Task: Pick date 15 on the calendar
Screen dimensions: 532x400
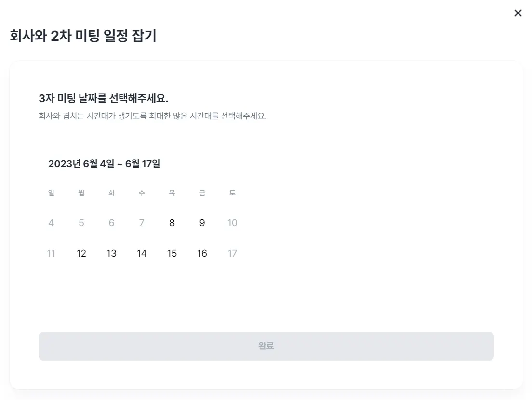Action: pyautogui.click(x=172, y=254)
